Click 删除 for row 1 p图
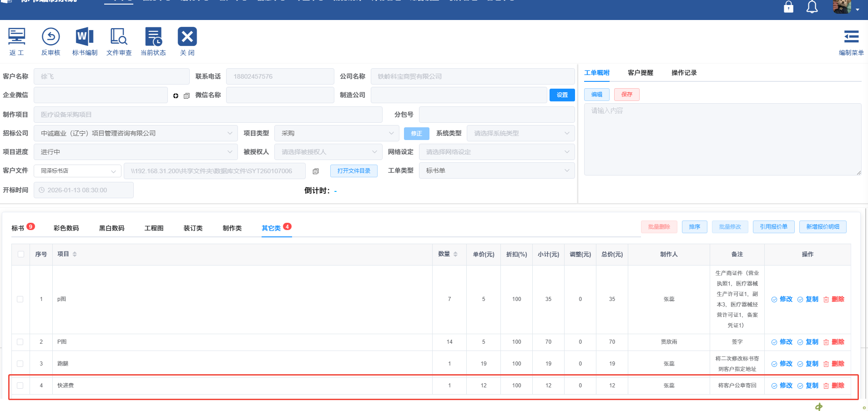This screenshot has height=411, width=868. [834, 299]
